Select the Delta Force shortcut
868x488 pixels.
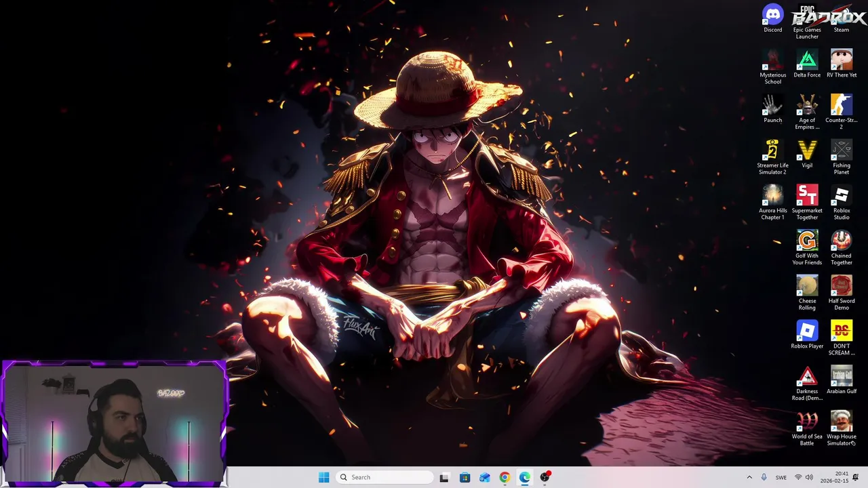[807, 64]
